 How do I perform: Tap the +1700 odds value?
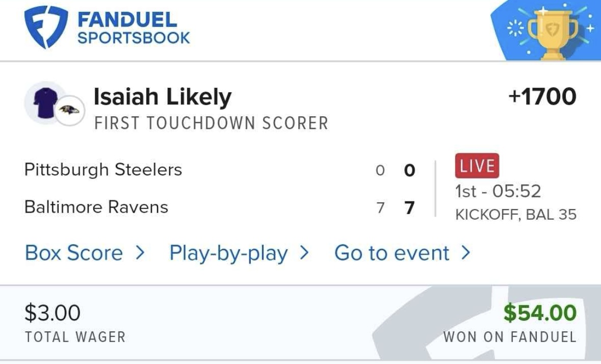542,97
